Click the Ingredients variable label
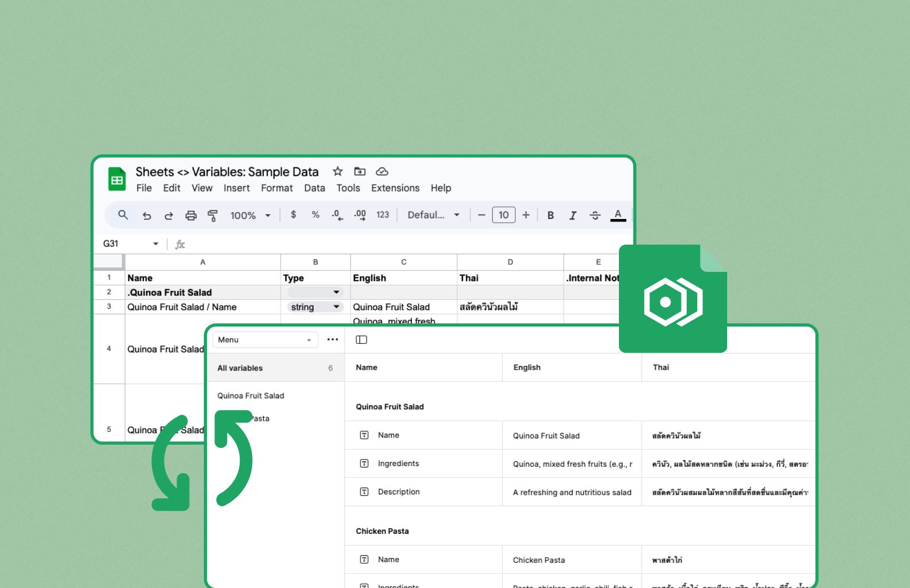The image size is (910, 588). click(398, 464)
